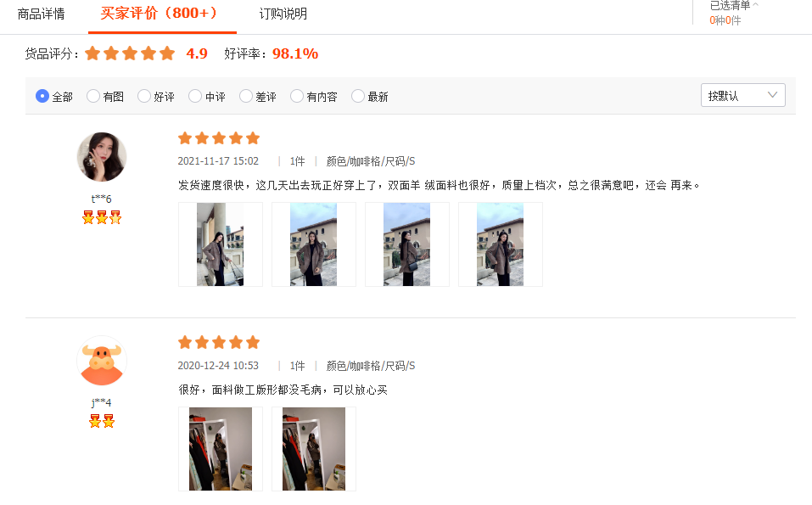Click the 买家评价（800+）tab
The image size is (812, 505).
(161, 14)
